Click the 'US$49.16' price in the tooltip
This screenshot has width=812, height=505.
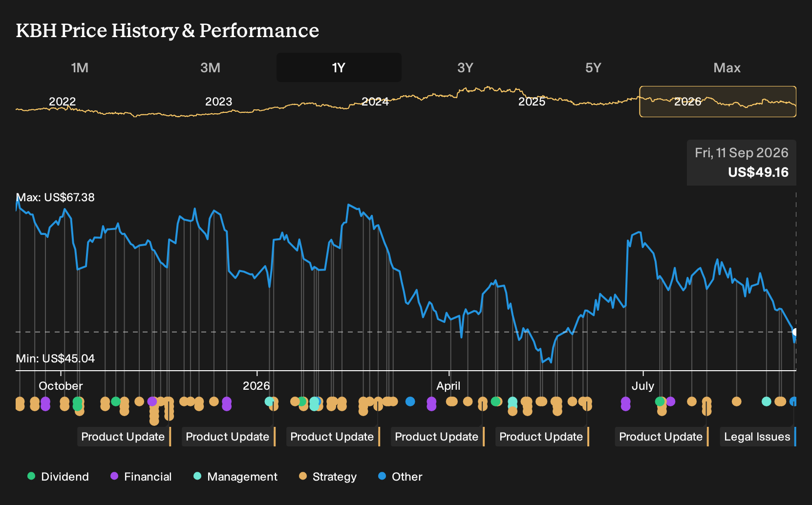tap(758, 172)
